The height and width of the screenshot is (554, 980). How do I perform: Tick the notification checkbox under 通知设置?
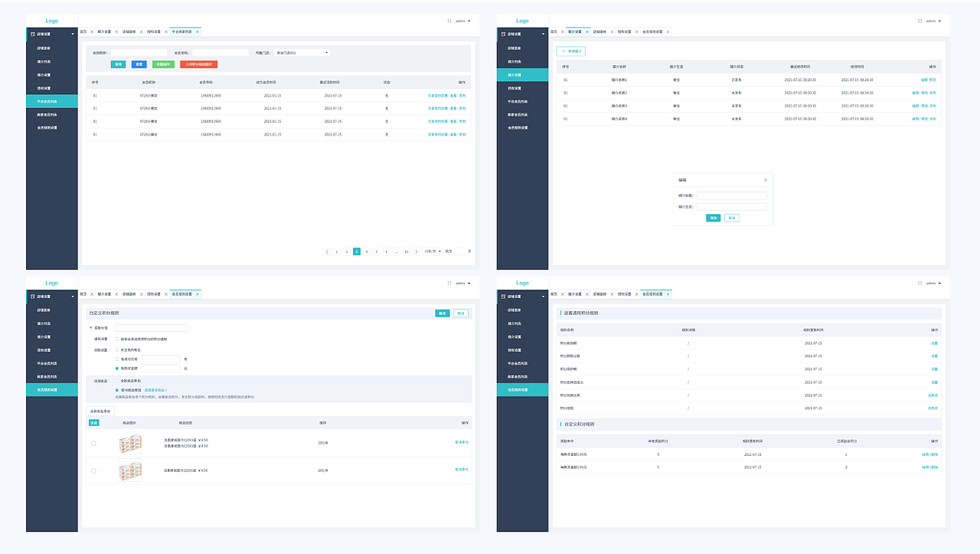pyautogui.click(x=116, y=338)
